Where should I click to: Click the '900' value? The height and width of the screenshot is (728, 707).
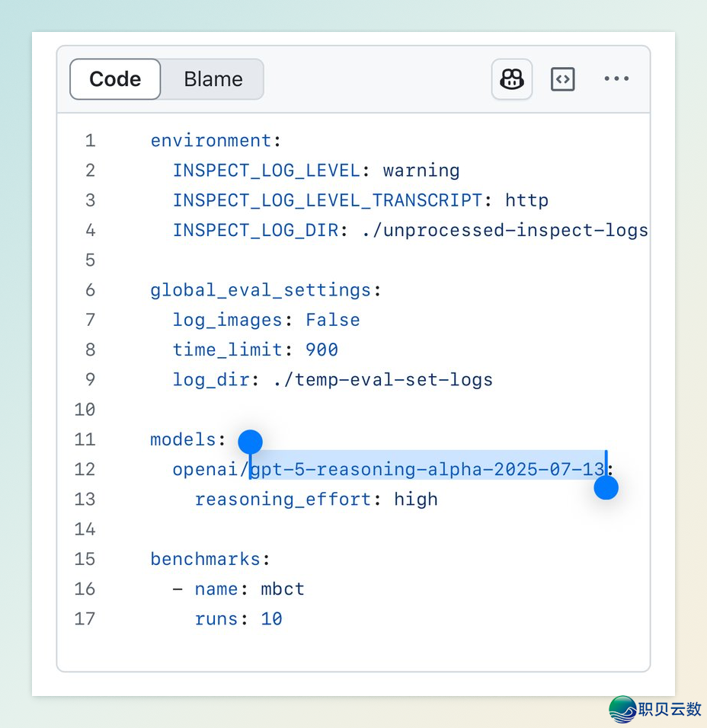click(x=322, y=350)
